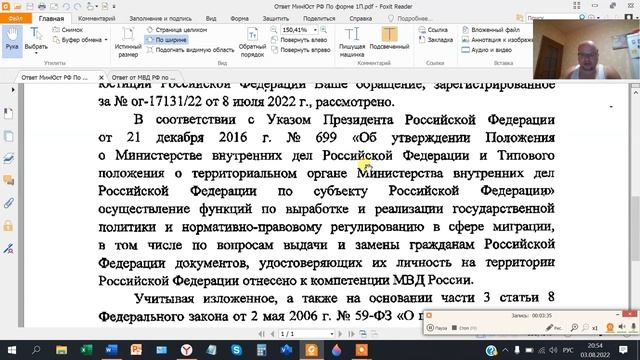Viewport: 640px width, 360px height.
Task: Open the page thumbnails panel in sidebar
Action: 9,136
